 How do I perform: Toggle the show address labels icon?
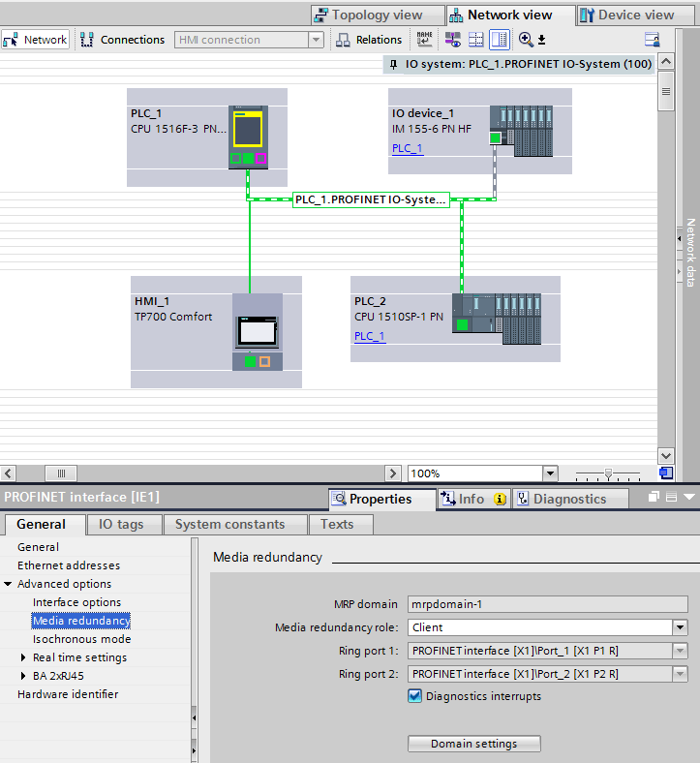coord(453,40)
